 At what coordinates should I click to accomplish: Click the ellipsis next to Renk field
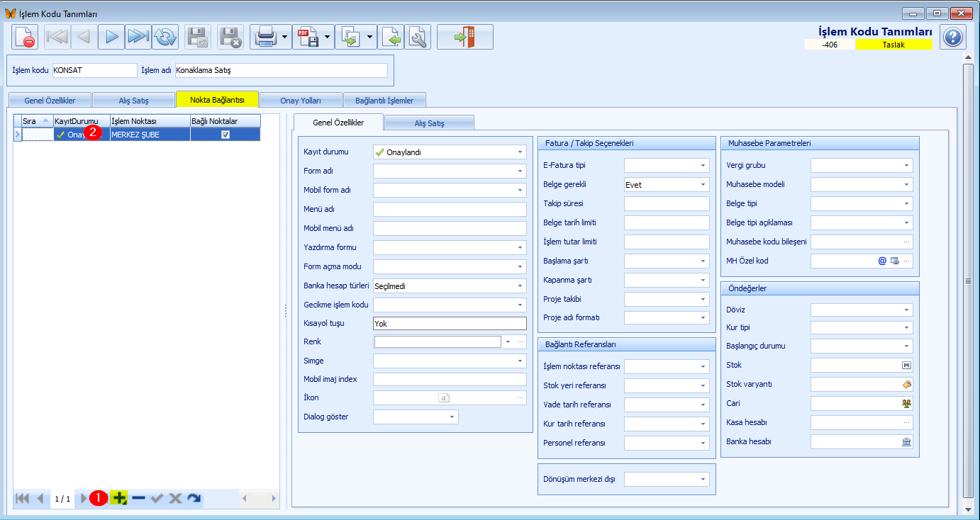(x=520, y=341)
